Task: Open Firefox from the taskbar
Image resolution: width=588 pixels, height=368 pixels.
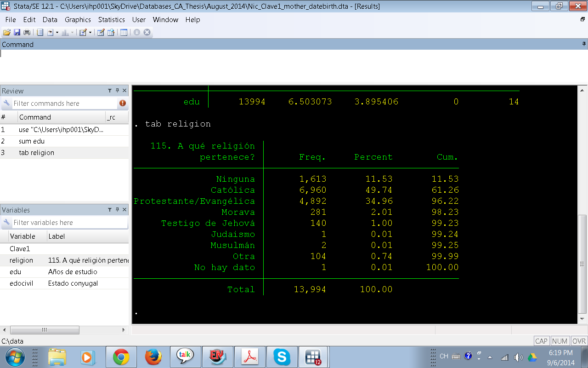Action: tap(154, 357)
